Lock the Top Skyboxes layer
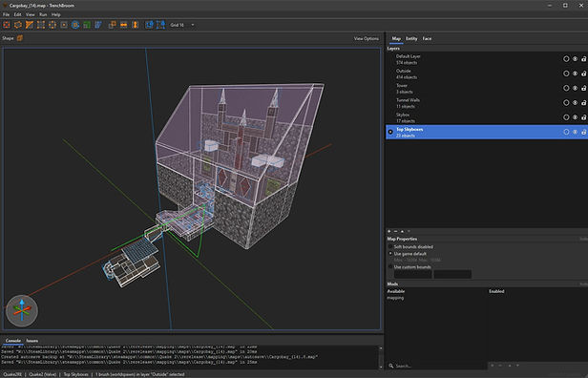The height and width of the screenshot is (378, 588). click(584, 132)
